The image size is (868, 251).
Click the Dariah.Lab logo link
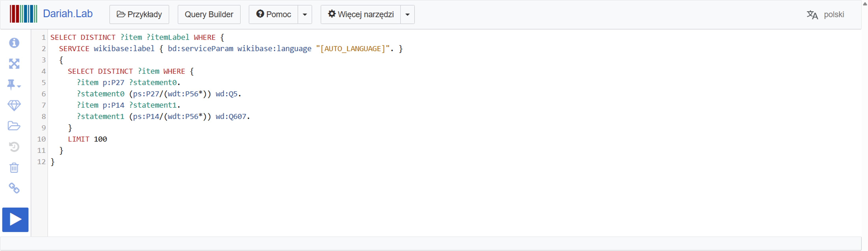68,14
